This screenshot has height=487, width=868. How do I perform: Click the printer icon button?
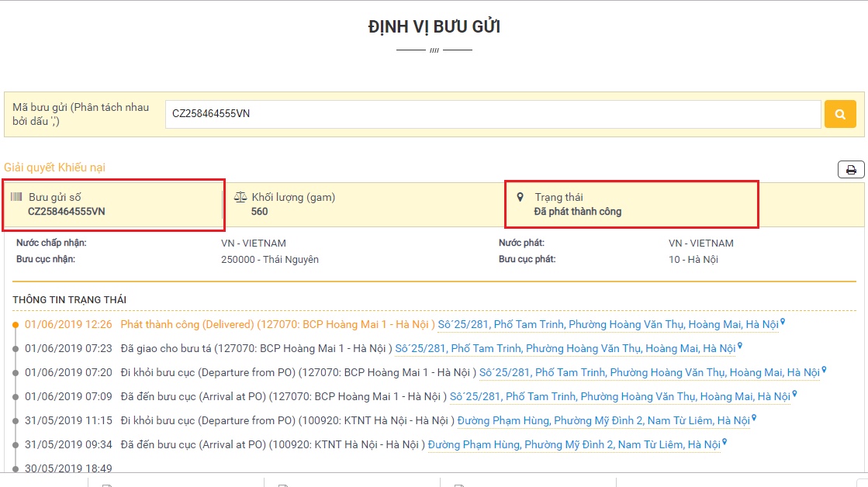point(851,170)
